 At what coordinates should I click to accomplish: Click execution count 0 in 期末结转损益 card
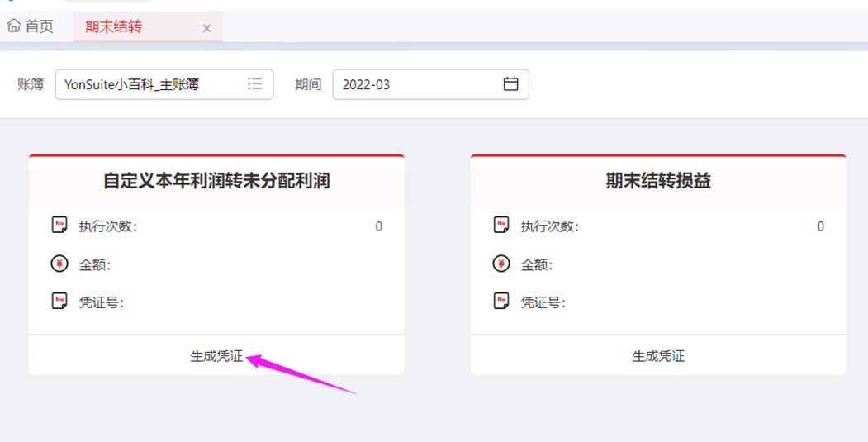820,226
